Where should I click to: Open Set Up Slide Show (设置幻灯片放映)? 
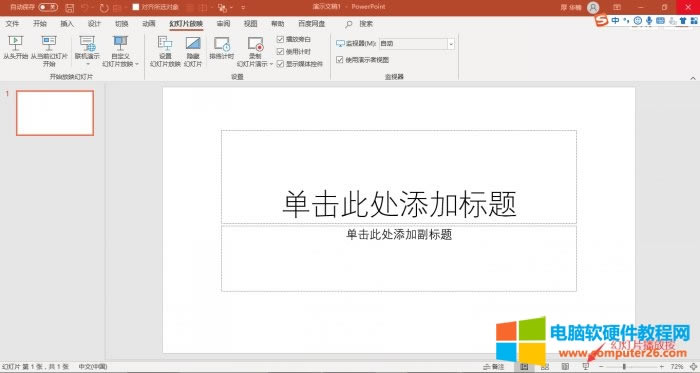165,51
